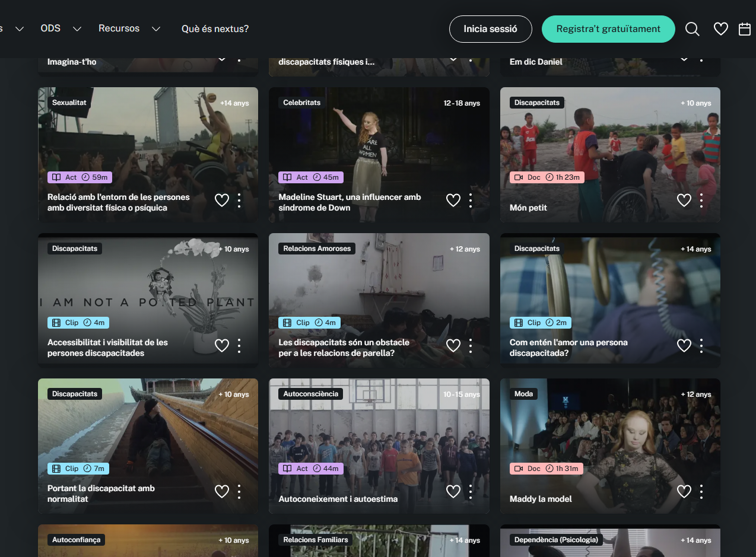Click the 'Clip 7m' badge

click(x=78, y=469)
